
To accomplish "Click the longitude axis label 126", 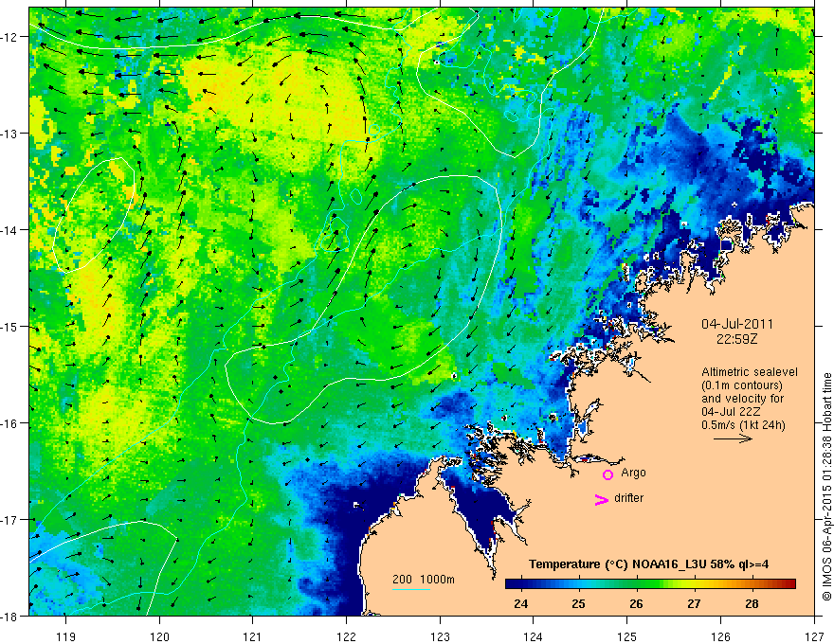I will tap(720, 636).
